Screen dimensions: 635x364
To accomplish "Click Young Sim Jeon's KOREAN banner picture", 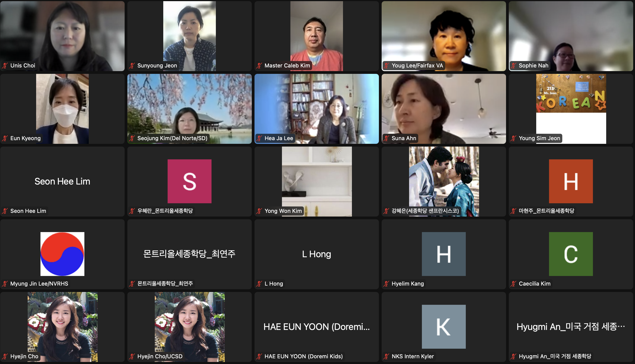I will pyautogui.click(x=571, y=94).
